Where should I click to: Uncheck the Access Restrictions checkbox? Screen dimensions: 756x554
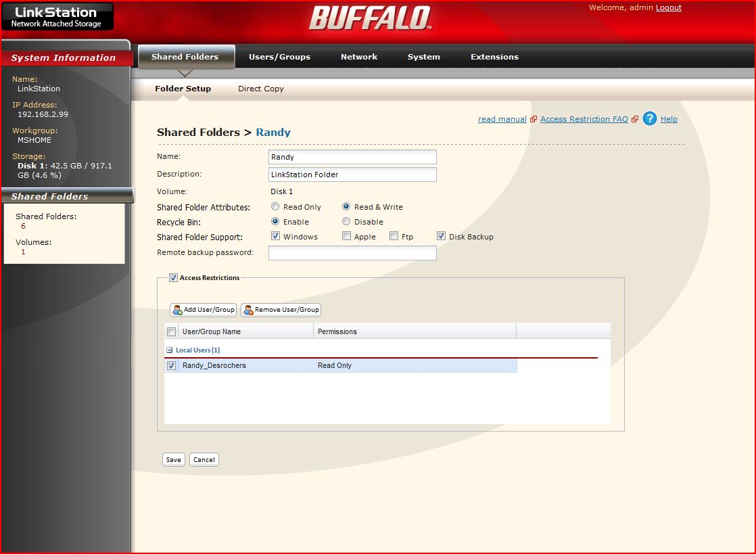point(173,277)
